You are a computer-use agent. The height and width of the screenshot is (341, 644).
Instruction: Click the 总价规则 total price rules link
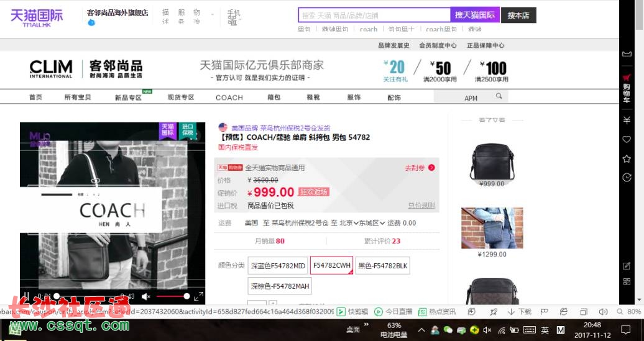click(421, 206)
